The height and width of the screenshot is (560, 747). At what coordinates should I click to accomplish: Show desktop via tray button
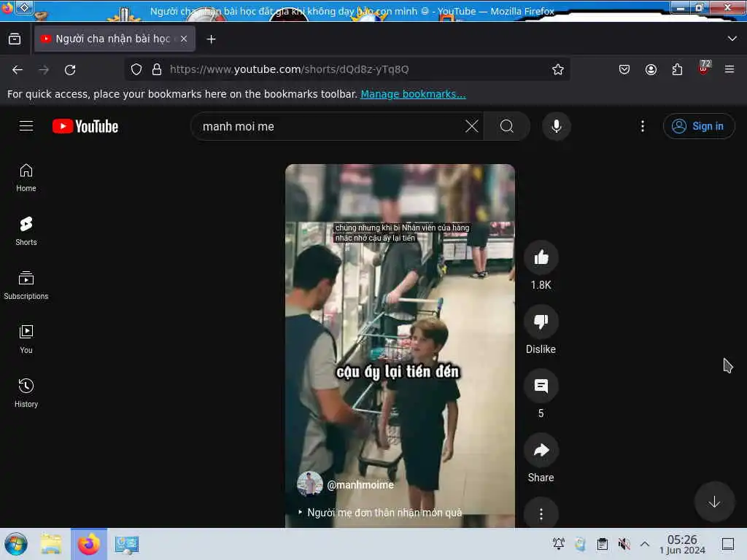(728, 543)
